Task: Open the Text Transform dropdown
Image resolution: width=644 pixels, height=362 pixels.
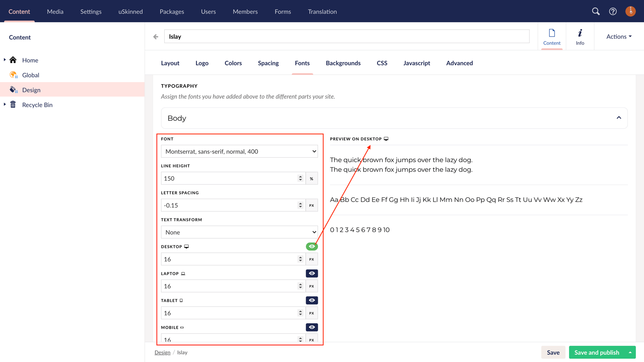Action: pos(239,232)
